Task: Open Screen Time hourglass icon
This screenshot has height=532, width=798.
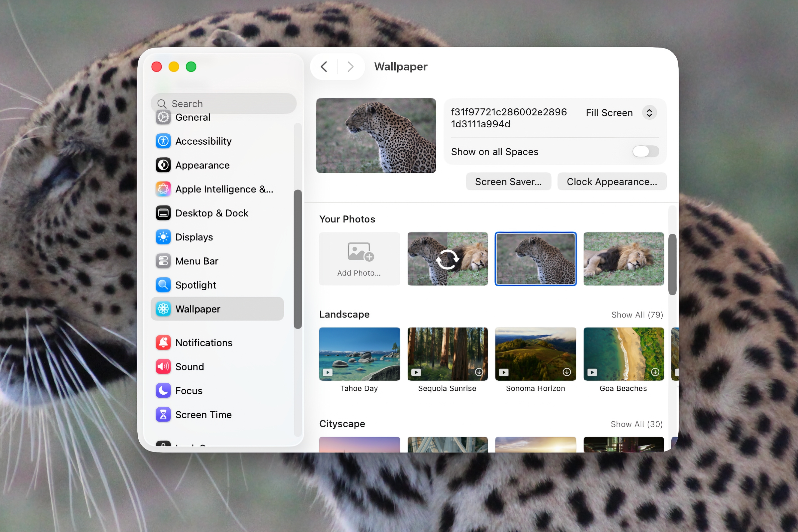Action: coord(163,415)
